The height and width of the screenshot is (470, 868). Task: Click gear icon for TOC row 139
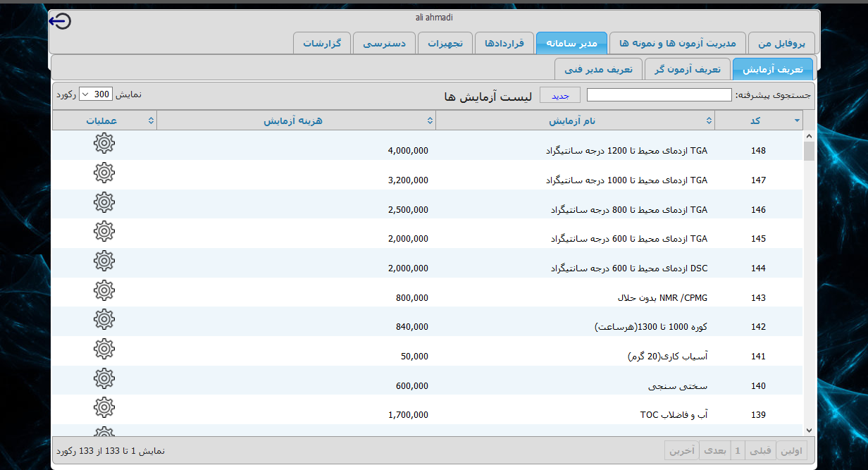click(x=104, y=408)
